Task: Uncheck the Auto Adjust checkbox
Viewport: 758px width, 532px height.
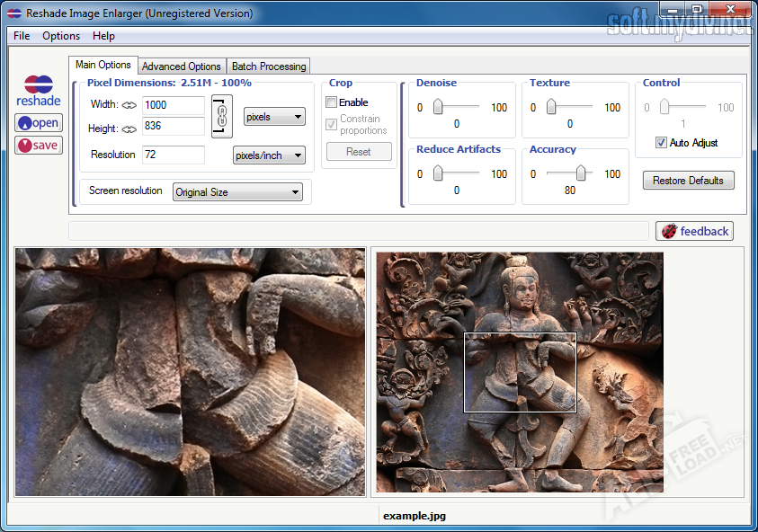Action: 661,143
